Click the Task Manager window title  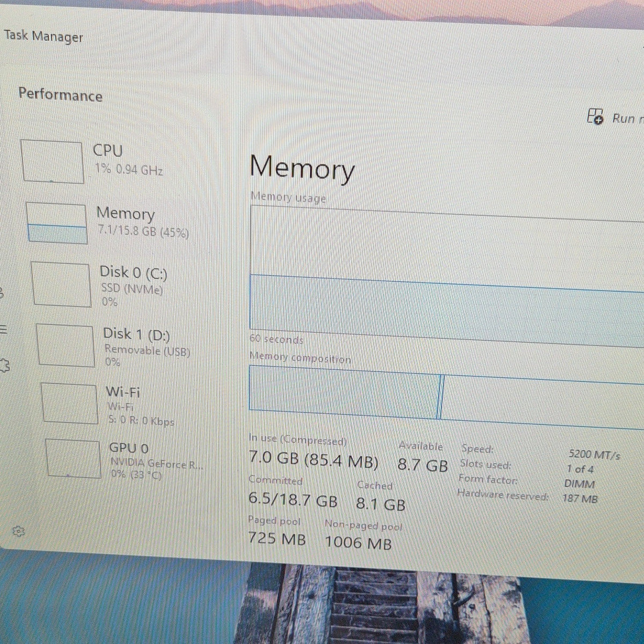pyautogui.click(x=43, y=36)
